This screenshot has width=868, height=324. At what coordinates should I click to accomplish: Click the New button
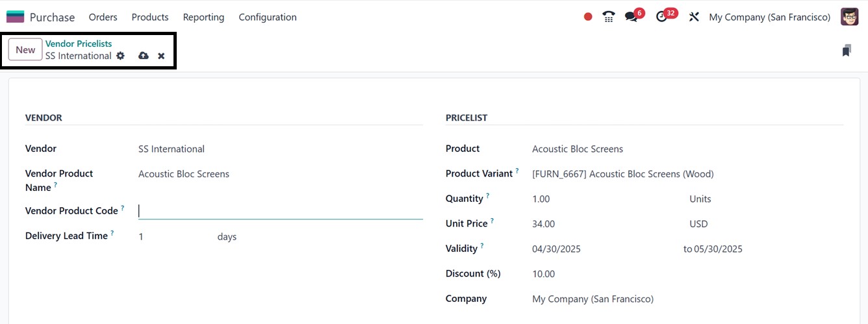pyautogui.click(x=25, y=50)
